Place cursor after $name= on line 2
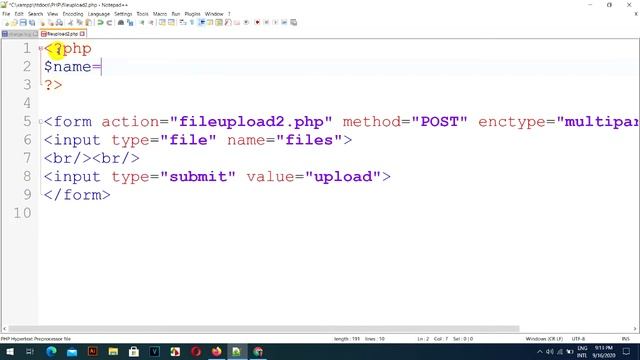This screenshot has height=360, width=640. click(102, 67)
